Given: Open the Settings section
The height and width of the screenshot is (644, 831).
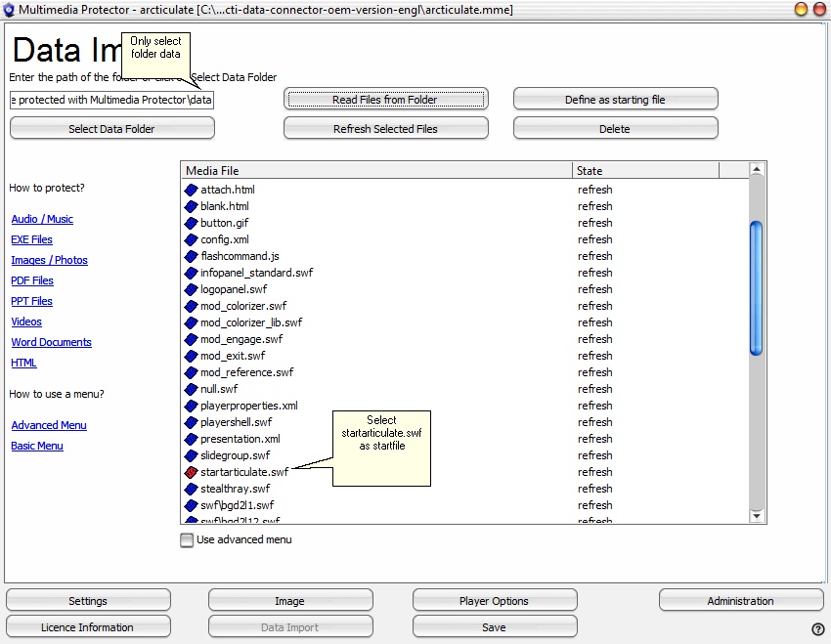Looking at the screenshot, I should click(88, 601).
